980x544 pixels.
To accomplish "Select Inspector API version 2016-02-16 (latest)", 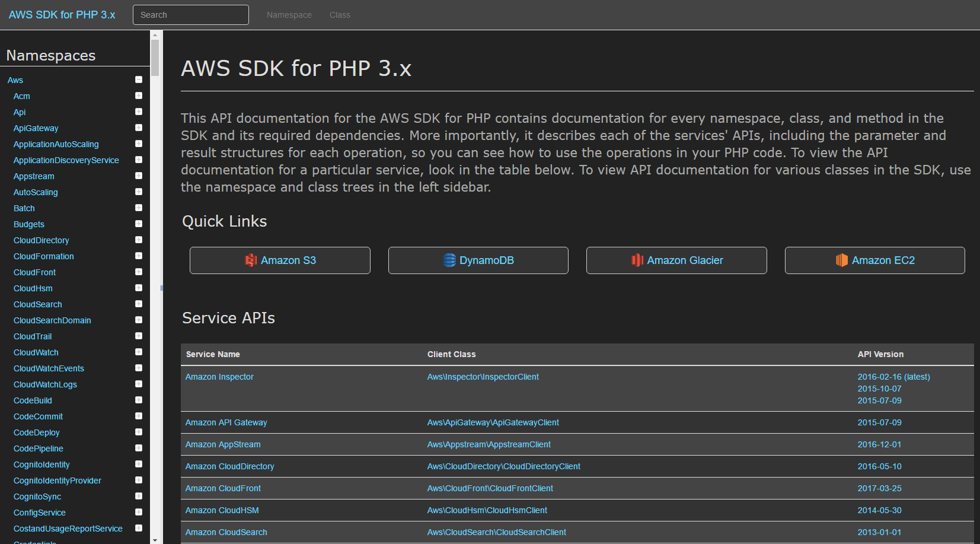I will click(x=893, y=377).
